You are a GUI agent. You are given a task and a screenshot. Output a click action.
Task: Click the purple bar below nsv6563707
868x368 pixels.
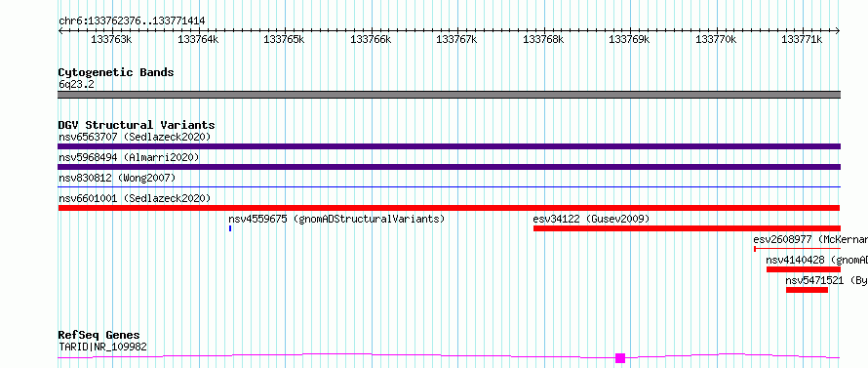pyautogui.click(x=449, y=146)
